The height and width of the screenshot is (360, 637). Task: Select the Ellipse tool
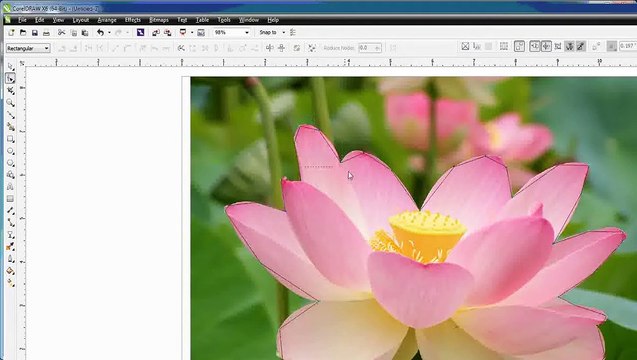pos(11,151)
